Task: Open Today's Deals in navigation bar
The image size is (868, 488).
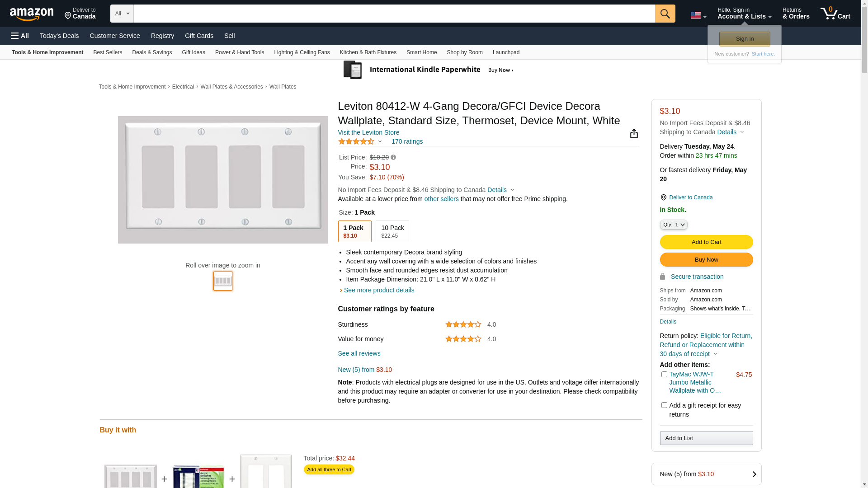Action: (x=59, y=36)
